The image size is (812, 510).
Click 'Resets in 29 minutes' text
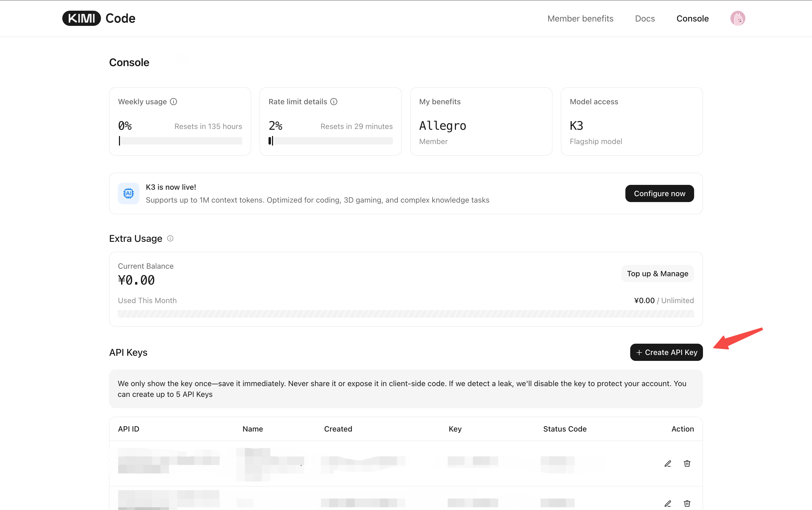pos(356,127)
